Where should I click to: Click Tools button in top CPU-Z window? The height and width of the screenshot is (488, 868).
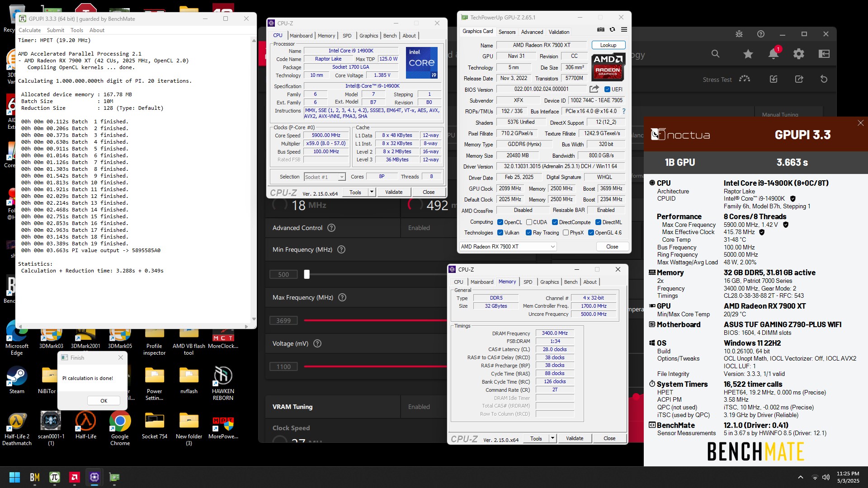click(355, 192)
